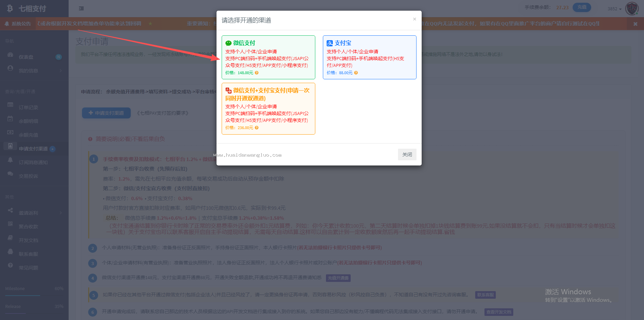
Task: Click the 关闭 button in the dialog
Action: click(407, 155)
